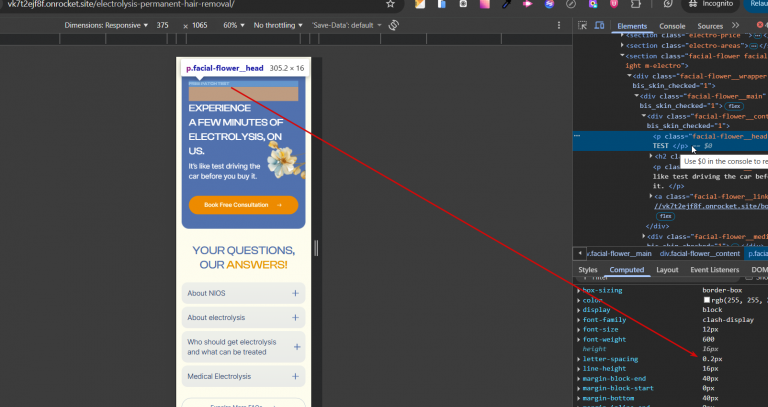Switch to the Elements tab
The height and width of the screenshot is (407, 768).
[632, 26]
